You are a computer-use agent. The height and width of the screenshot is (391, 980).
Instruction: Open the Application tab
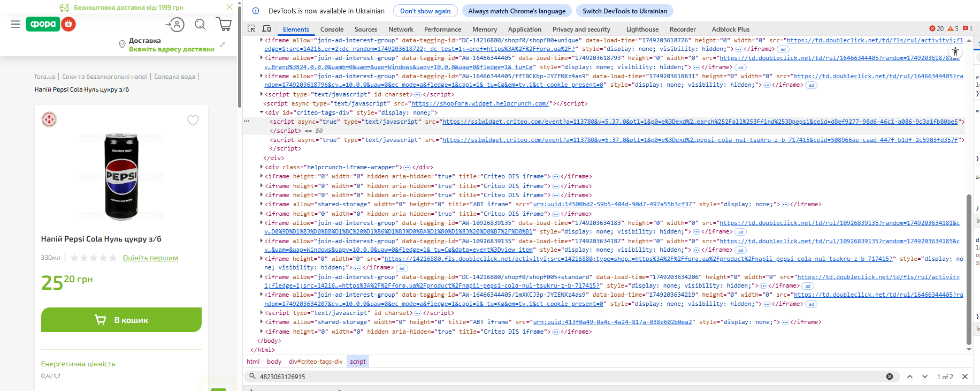click(x=524, y=29)
